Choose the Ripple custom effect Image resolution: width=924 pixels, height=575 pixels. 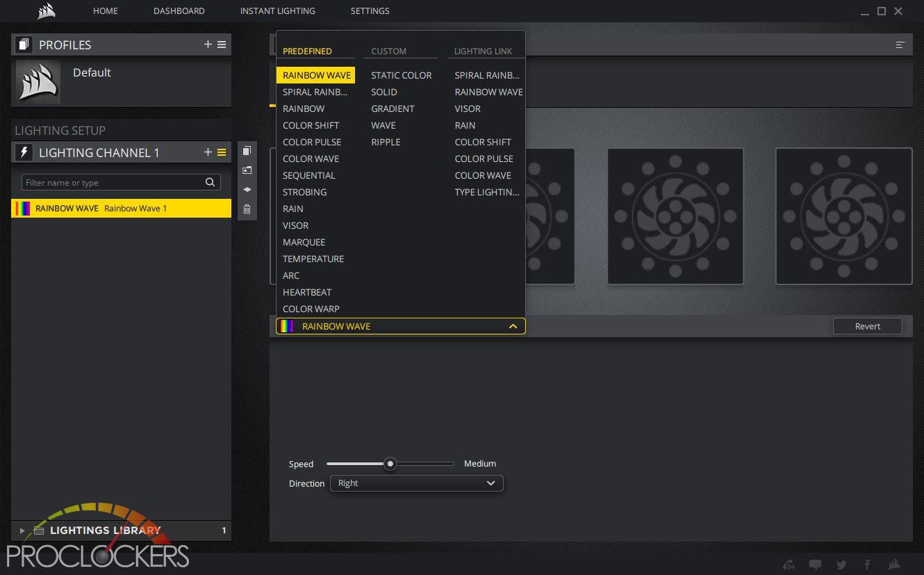pyautogui.click(x=386, y=142)
